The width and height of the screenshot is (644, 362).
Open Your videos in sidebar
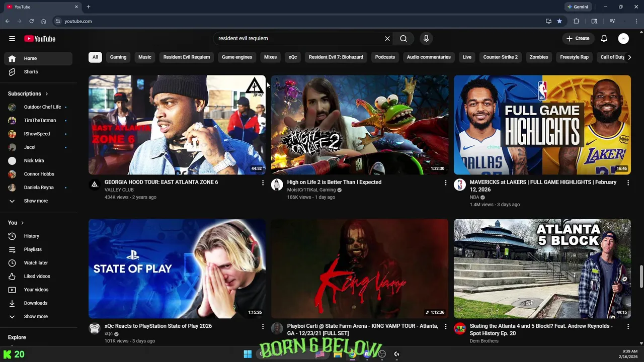point(38,290)
